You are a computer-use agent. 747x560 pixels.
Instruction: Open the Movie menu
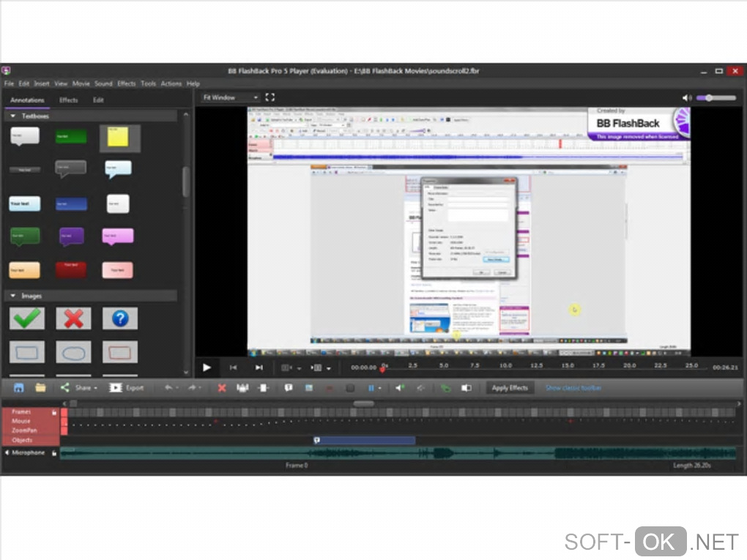click(x=81, y=83)
